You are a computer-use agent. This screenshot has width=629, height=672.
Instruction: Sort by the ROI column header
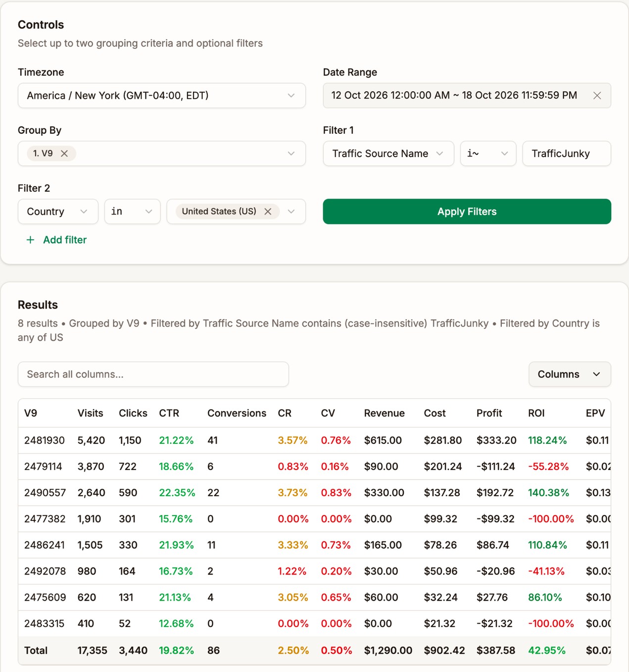536,413
